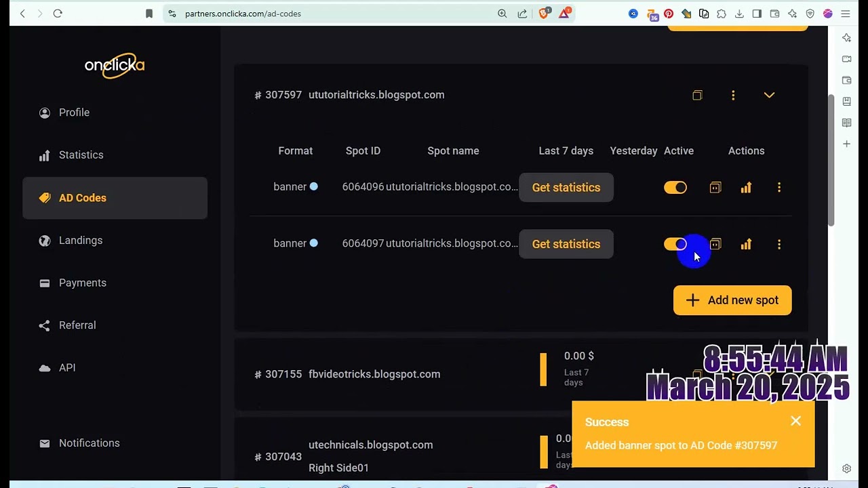Open the reading list book icon in the side panel
Viewport: 868px width, 488px height.
846,123
